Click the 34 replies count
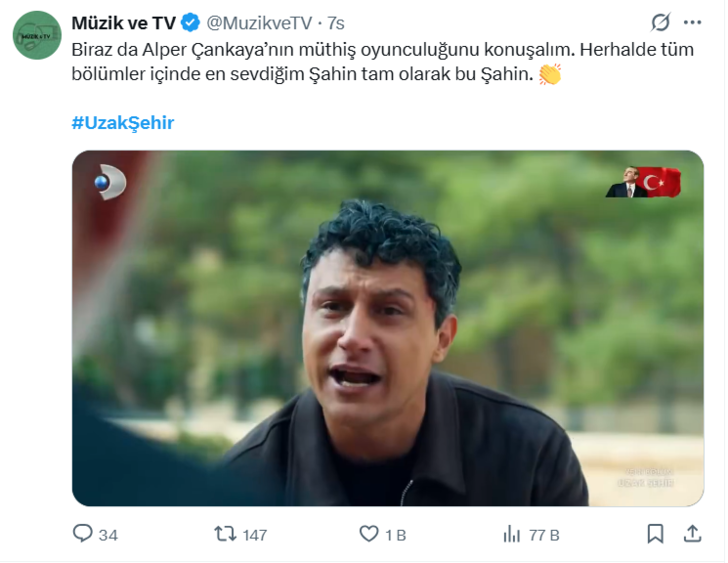The image size is (728, 563). [108, 535]
